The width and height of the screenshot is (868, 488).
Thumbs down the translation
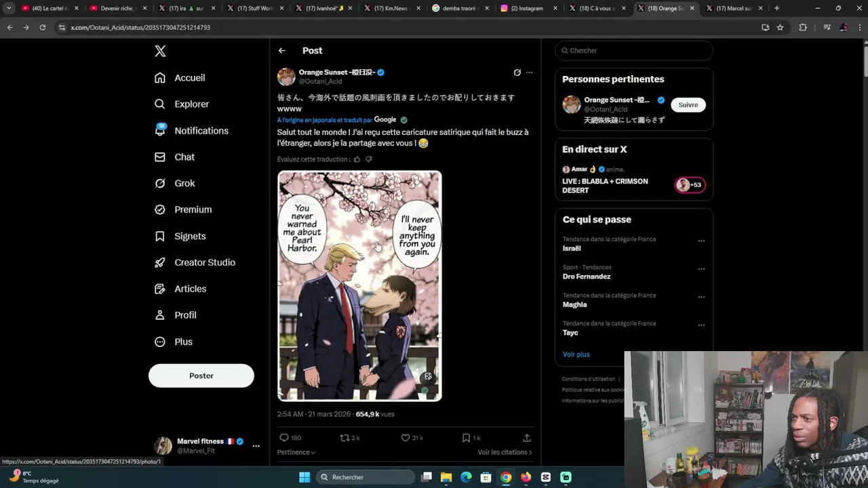point(369,159)
